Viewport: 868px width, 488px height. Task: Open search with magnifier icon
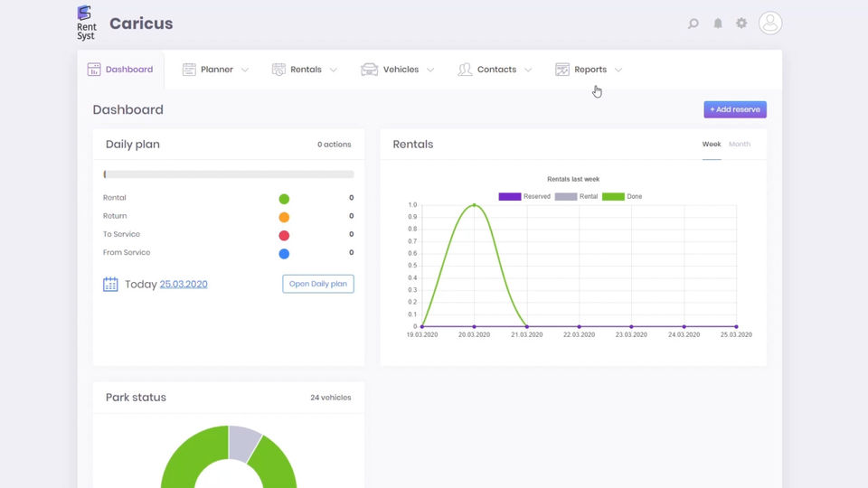click(693, 23)
